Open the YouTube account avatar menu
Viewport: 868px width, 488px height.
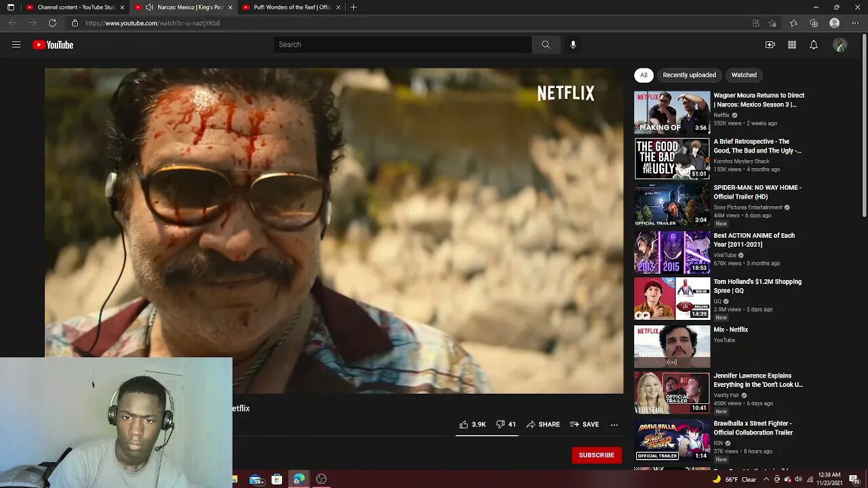(x=840, y=45)
